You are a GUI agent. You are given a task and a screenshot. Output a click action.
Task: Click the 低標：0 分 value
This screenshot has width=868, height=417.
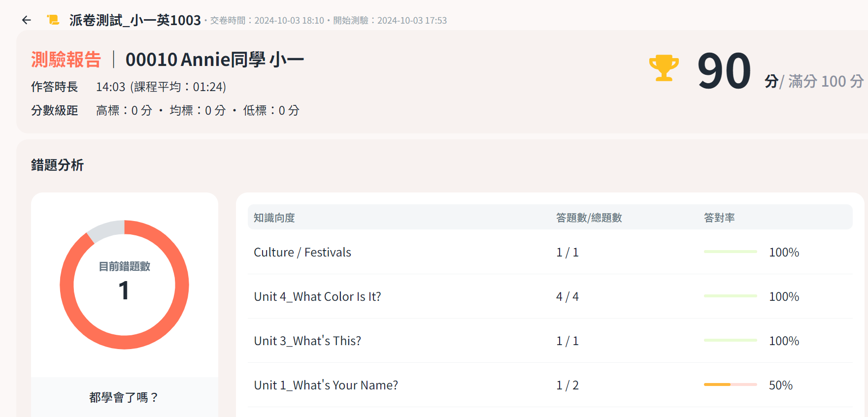point(271,110)
